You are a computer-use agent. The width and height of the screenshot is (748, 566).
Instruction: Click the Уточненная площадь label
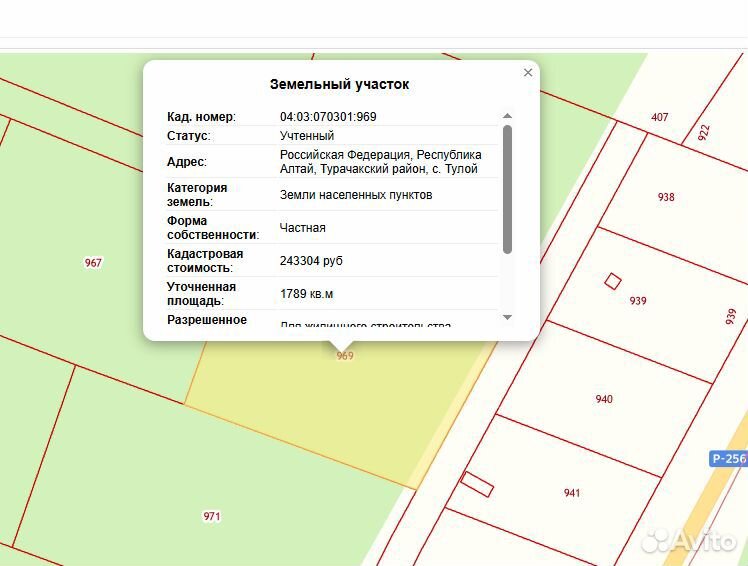201,294
